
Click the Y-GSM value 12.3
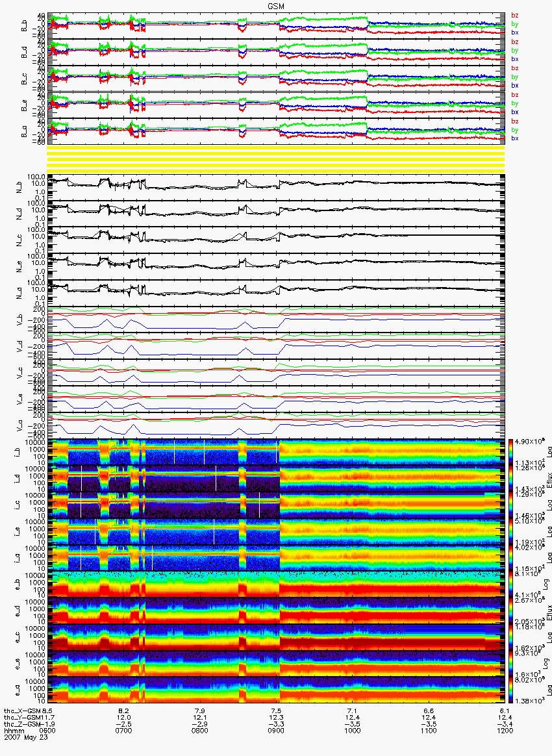coord(276,718)
